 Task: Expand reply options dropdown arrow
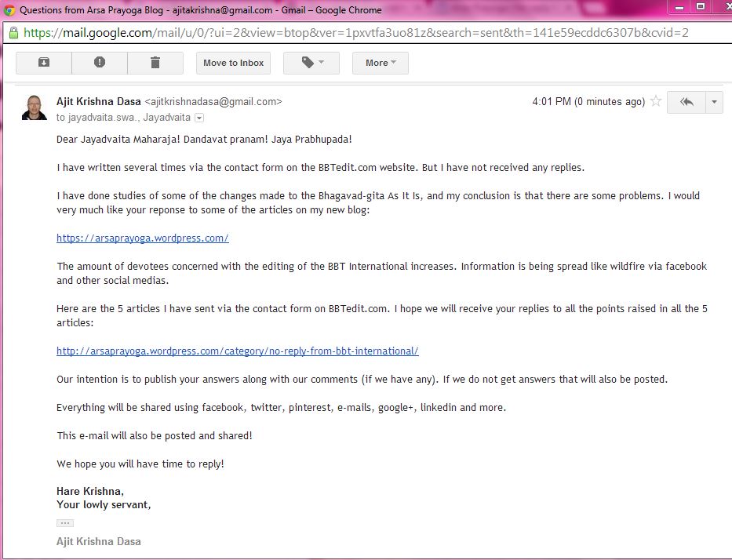(x=714, y=102)
